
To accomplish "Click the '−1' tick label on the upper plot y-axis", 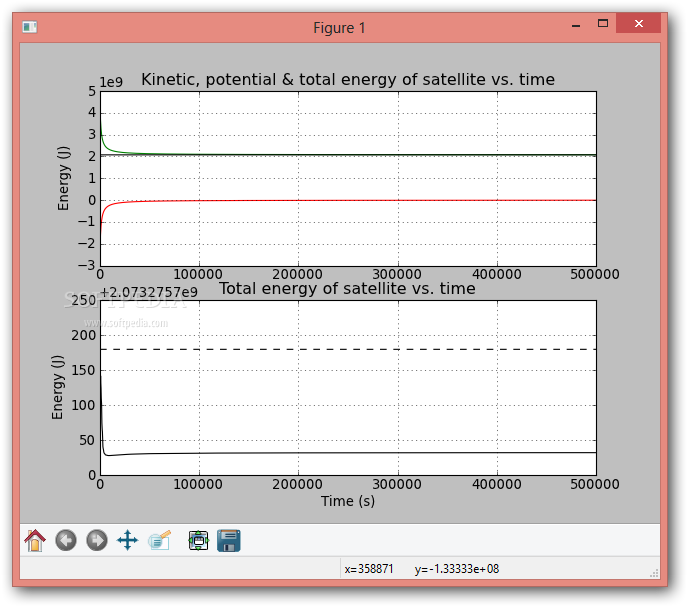I will (x=86, y=222).
